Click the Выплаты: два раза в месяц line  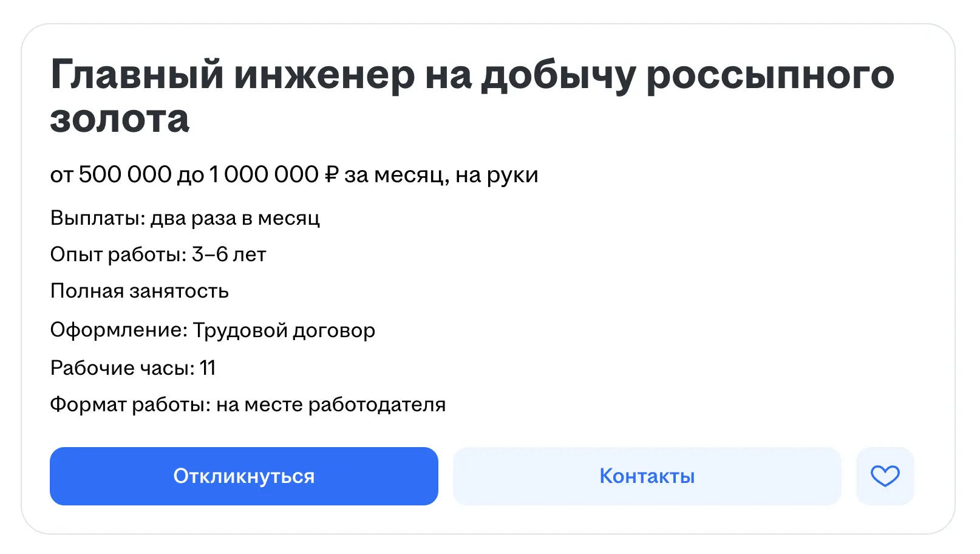[185, 218]
